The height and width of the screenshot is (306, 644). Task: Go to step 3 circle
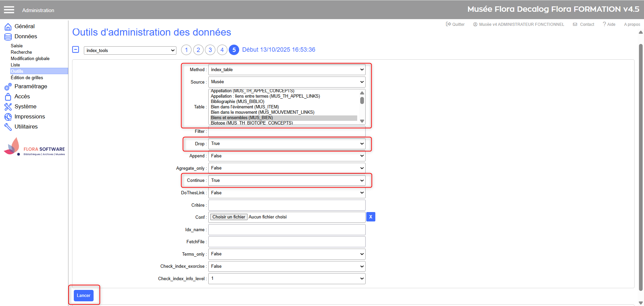[x=210, y=50]
